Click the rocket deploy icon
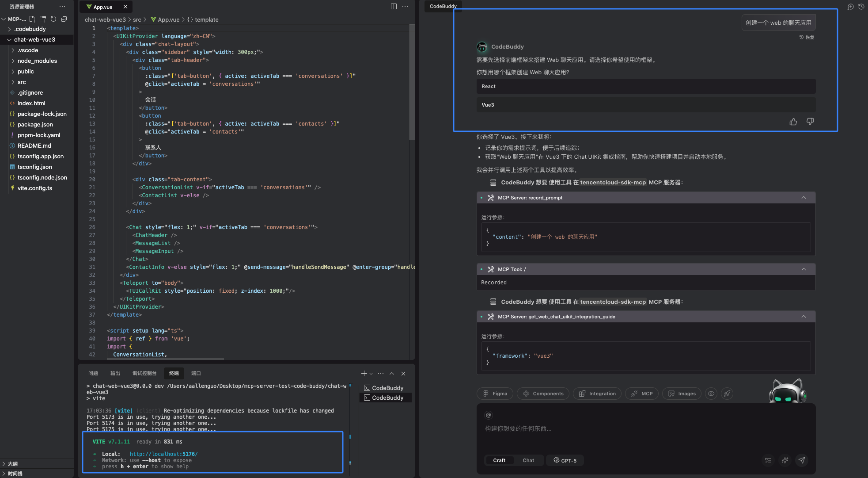868x478 pixels. click(x=727, y=394)
